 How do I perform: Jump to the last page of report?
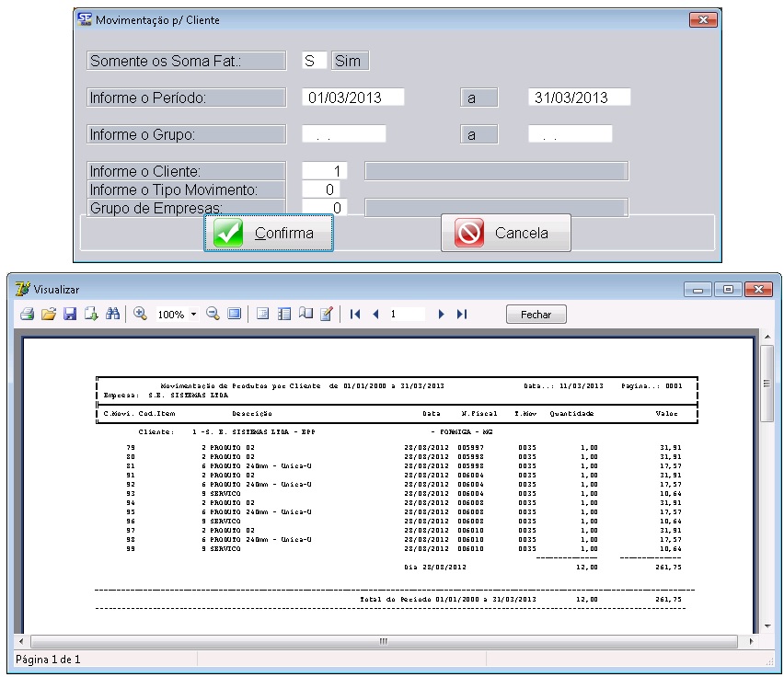462,315
